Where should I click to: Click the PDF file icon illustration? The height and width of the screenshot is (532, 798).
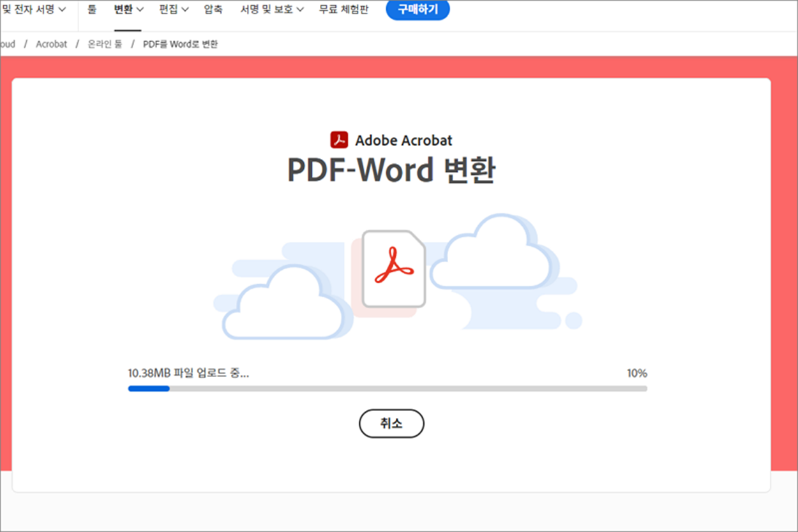(x=394, y=269)
